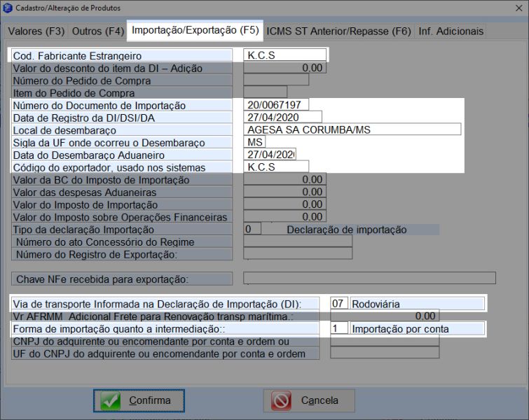Image resolution: width=529 pixels, height=420 pixels.
Task: Click the Vr AFRMM value field
Action: pyautogui.click(x=385, y=316)
